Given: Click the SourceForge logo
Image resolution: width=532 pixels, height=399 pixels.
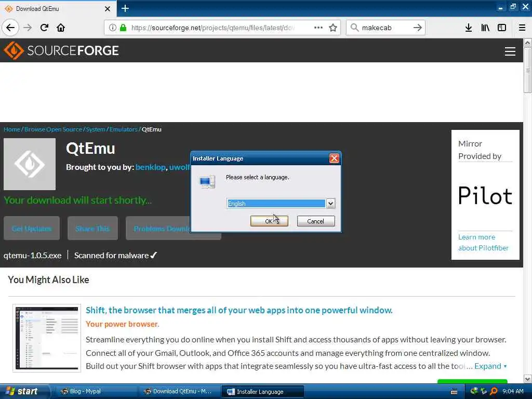Looking at the screenshot, I should 61,50.
